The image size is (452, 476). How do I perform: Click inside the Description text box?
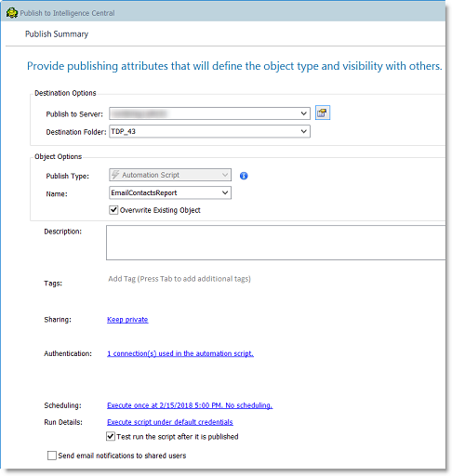click(x=276, y=243)
